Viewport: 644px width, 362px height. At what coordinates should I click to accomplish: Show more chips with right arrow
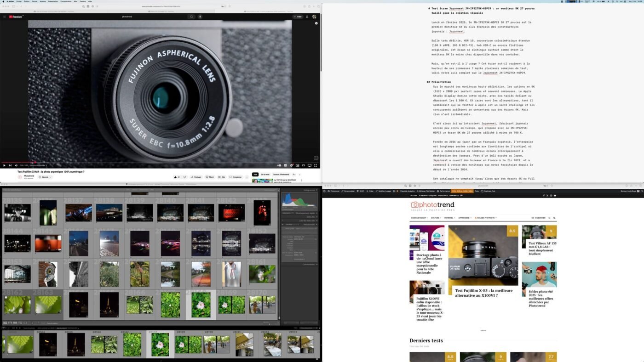click(x=299, y=175)
